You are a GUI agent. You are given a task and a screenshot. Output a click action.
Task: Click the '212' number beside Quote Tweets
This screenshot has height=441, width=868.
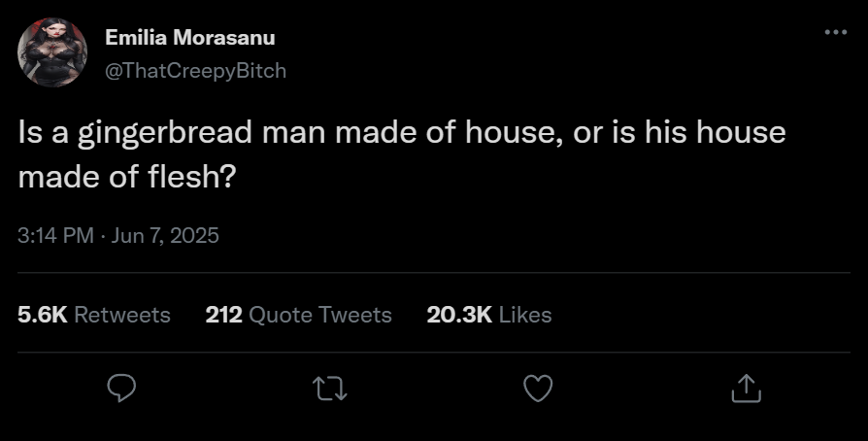click(224, 315)
